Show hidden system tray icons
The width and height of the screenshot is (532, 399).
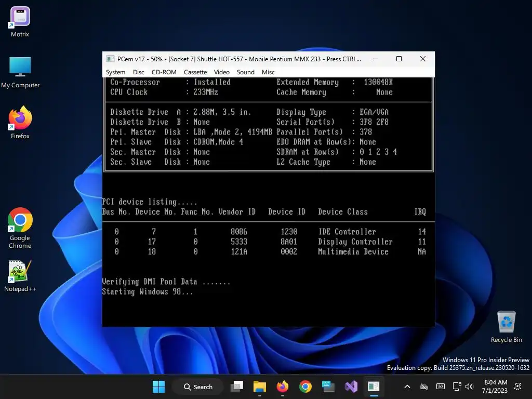click(x=407, y=387)
